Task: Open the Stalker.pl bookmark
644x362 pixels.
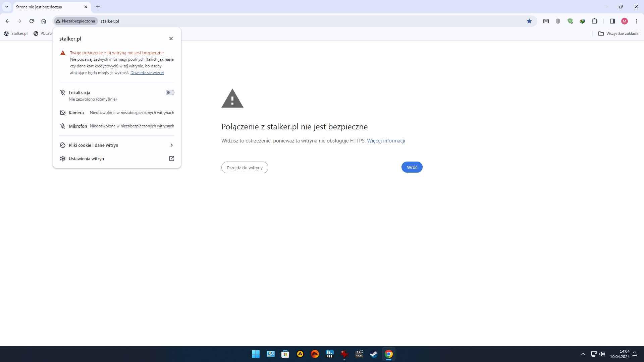Action: (16, 34)
